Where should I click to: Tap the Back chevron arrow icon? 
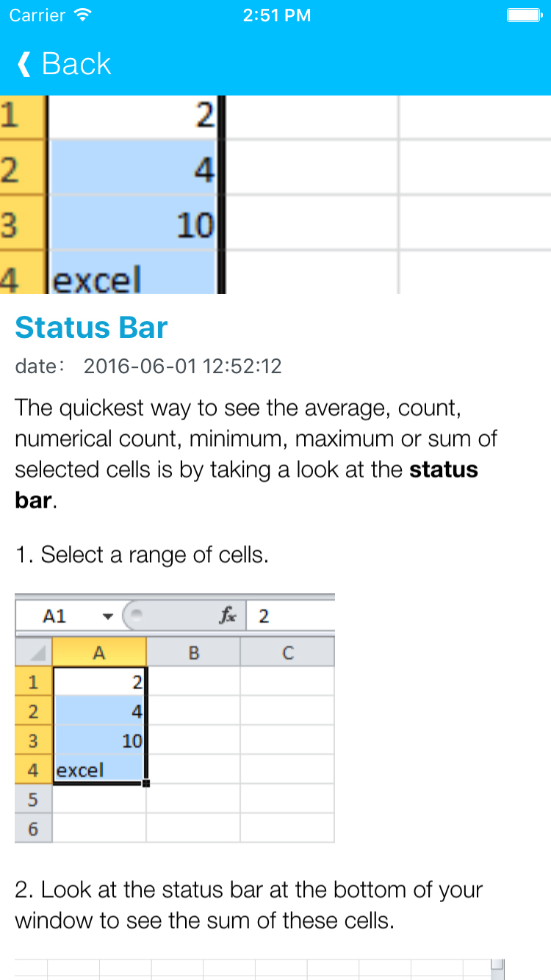tap(24, 64)
